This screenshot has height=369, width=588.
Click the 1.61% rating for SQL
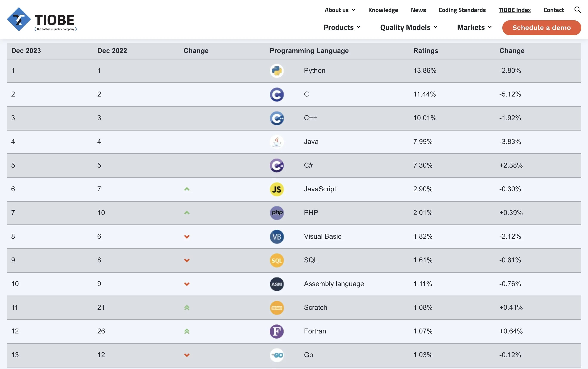pos(423,260)
